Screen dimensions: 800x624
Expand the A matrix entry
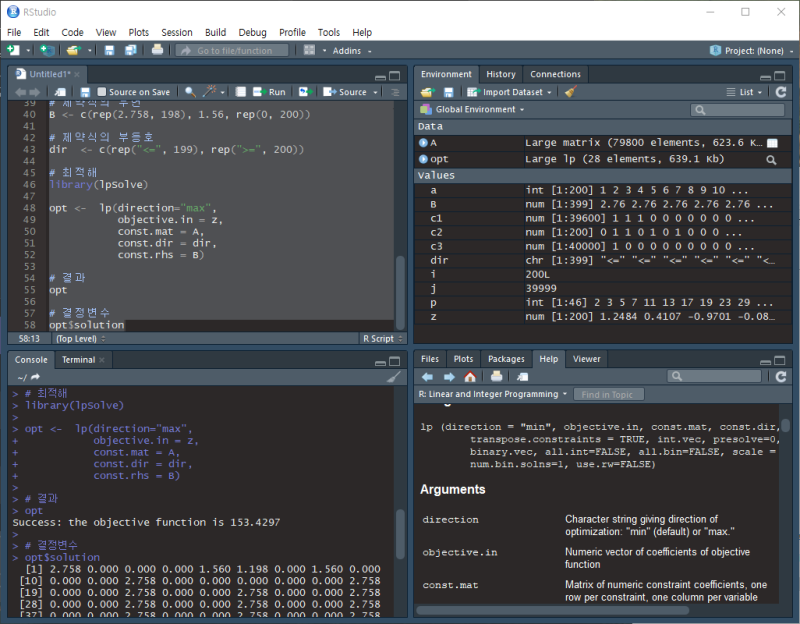pyautogui.click(x=423, y=143)
